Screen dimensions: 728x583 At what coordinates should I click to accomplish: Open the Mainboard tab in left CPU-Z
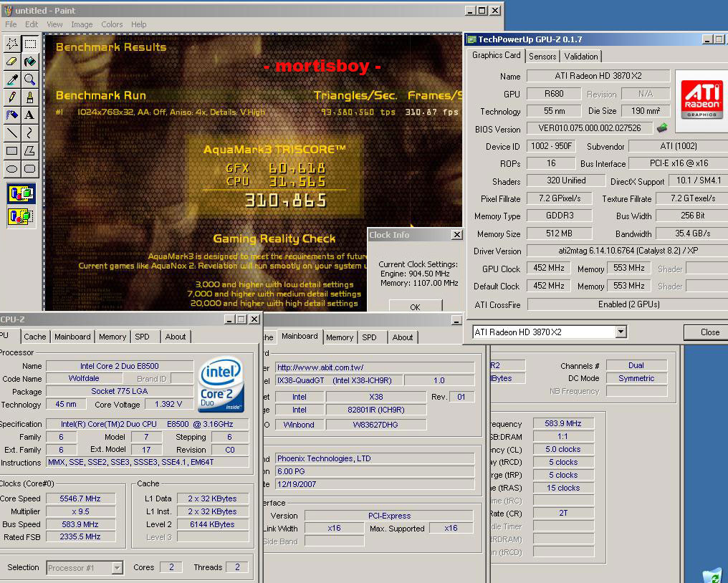[x=72, y=337]
